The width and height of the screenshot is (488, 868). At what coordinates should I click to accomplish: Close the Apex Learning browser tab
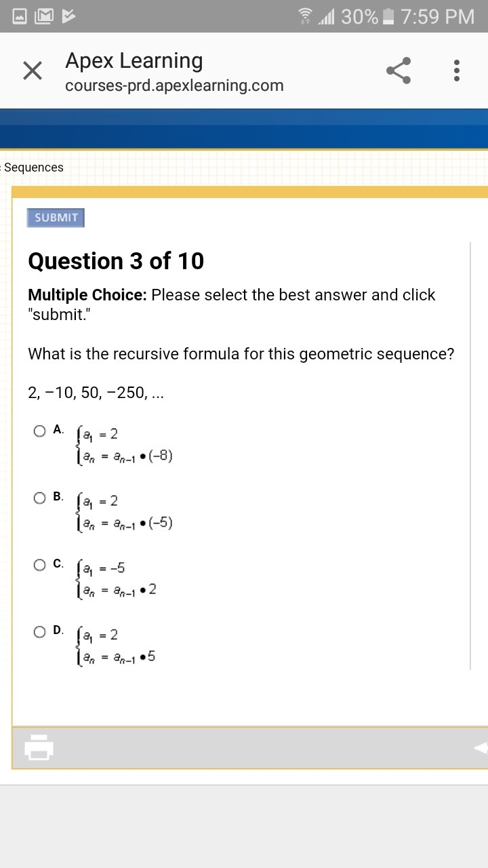33,71
